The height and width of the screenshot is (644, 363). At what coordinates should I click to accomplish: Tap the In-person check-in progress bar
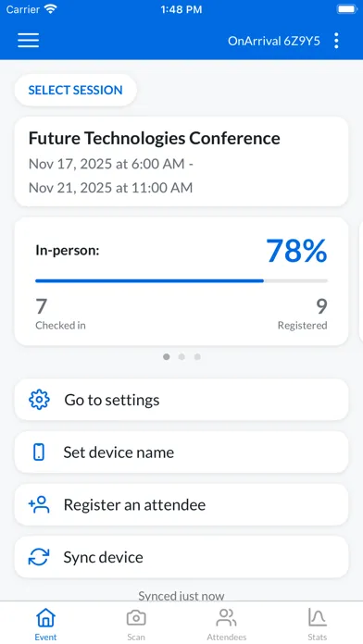(181, 281)
